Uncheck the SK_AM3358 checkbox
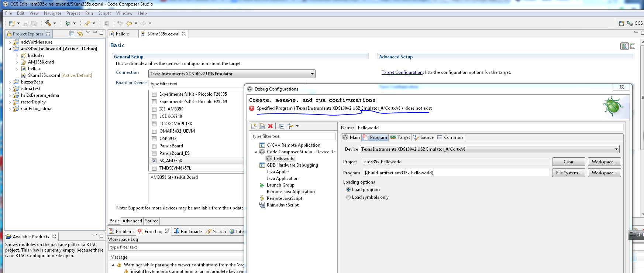Image resolution: width=644 pixels, height=273 pixels. tap(154, 161)
